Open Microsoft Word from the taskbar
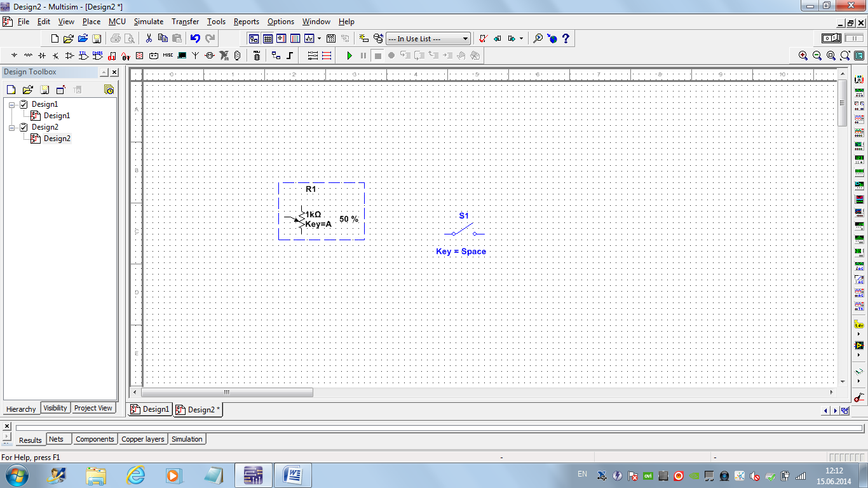This screenshot has height=488, width=868. (x=293, y=475)
